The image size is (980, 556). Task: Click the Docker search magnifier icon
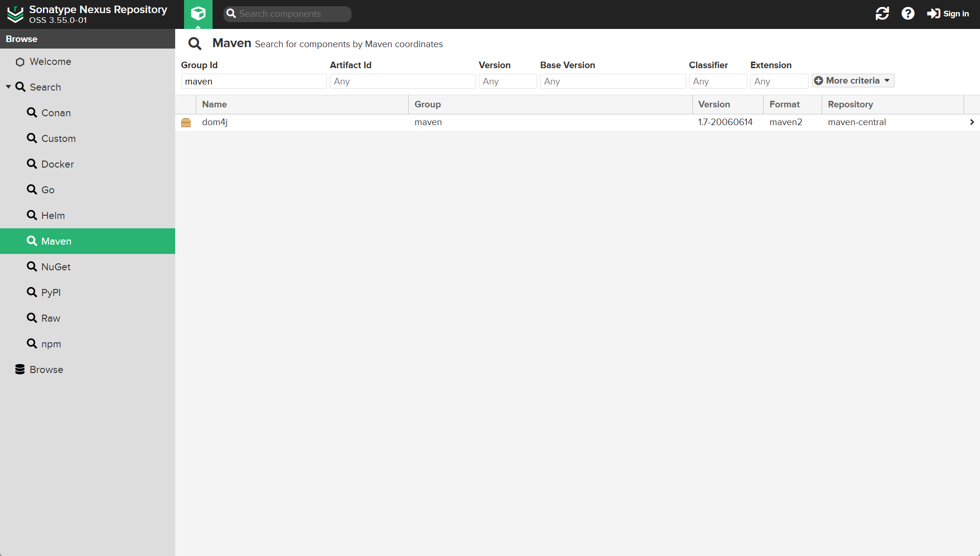click(32, 164)
